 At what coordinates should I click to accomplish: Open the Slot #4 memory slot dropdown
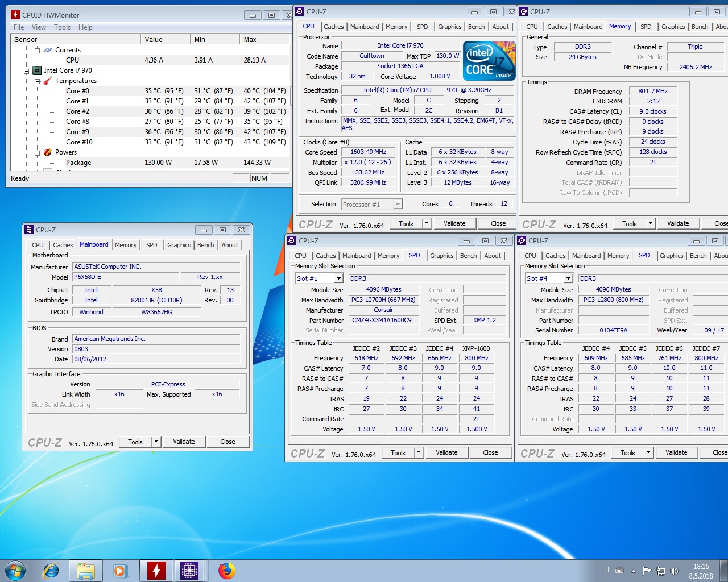[568, 278]
